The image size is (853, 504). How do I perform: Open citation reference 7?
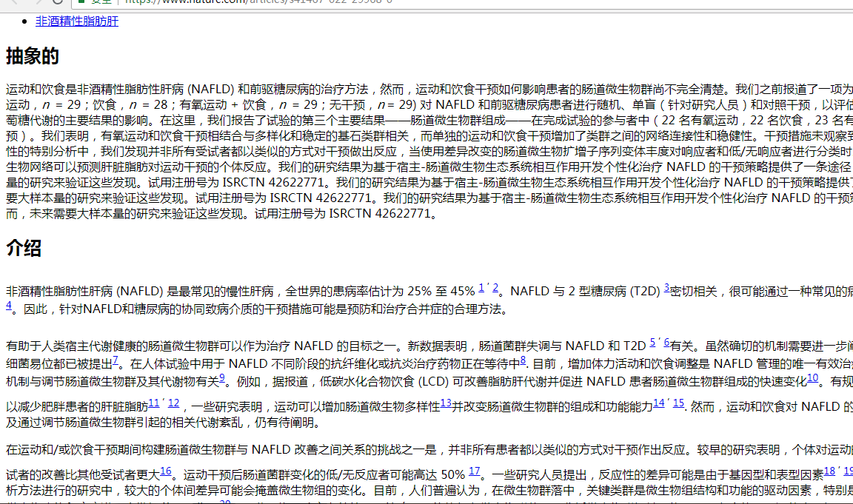[115, 360]
